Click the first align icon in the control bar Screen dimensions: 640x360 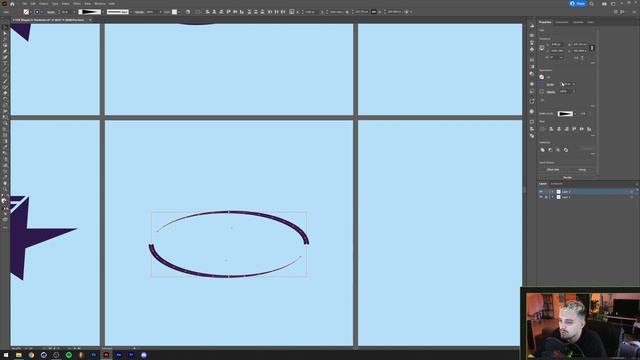(207, 12)
